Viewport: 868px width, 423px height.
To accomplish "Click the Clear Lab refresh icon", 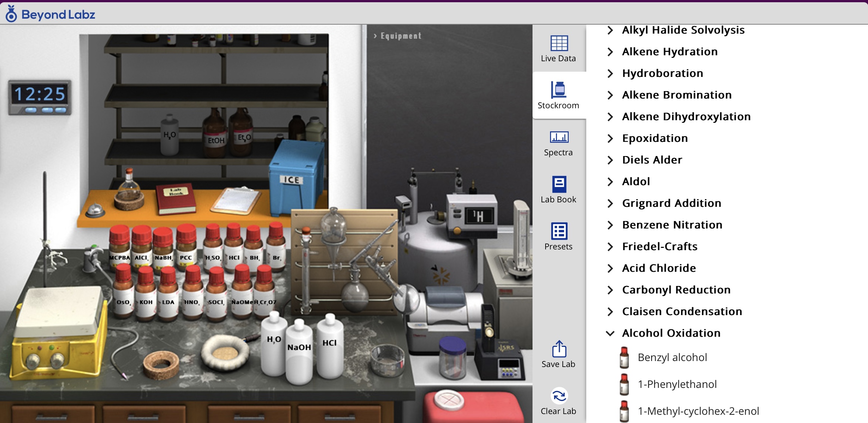I will click(x=559, y=396).
